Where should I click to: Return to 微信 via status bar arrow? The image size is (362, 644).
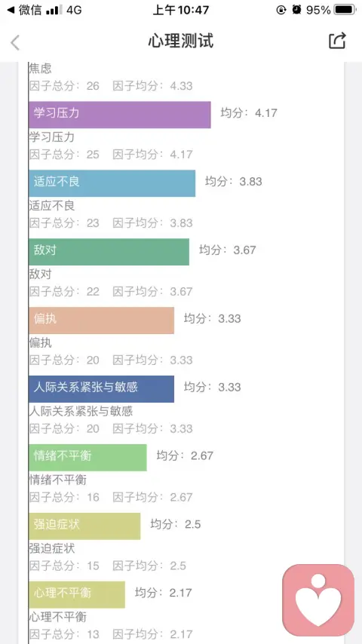[24, 10]
